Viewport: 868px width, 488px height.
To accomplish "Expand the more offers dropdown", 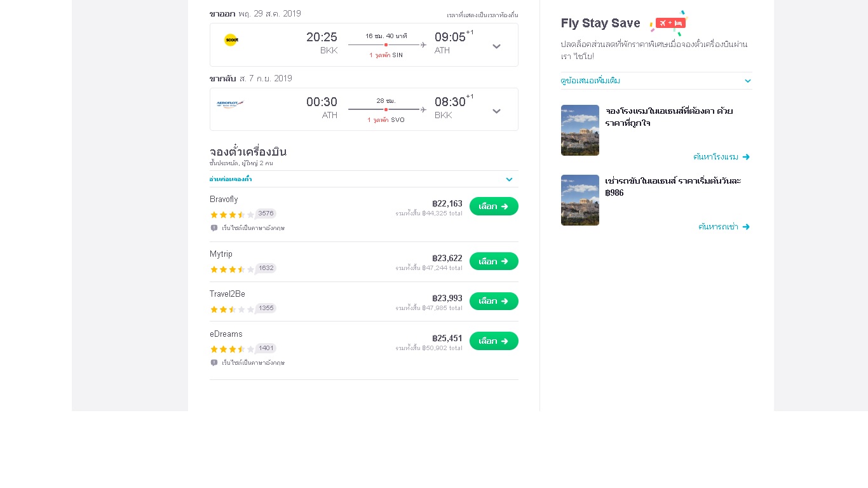I will 748,81.
